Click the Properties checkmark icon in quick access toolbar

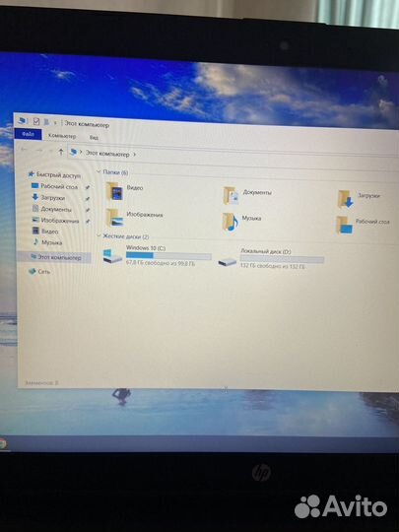36,121
